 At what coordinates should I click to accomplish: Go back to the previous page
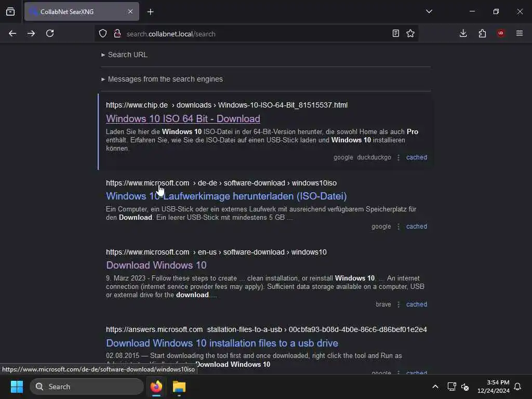(x=12, y=34)
